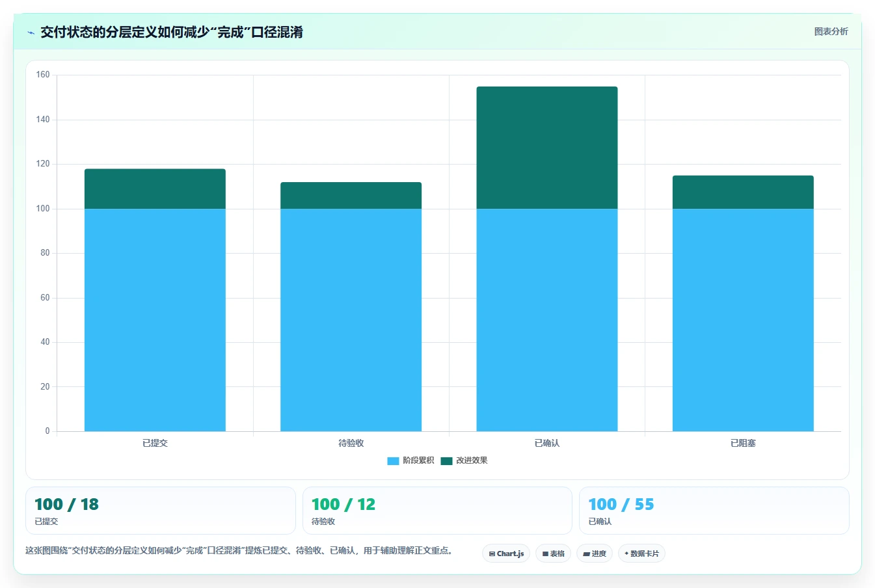This screenshot has height=588, width=875.
Task: Click the blue bar for 待验收
Action: click(x=351, y=319)
